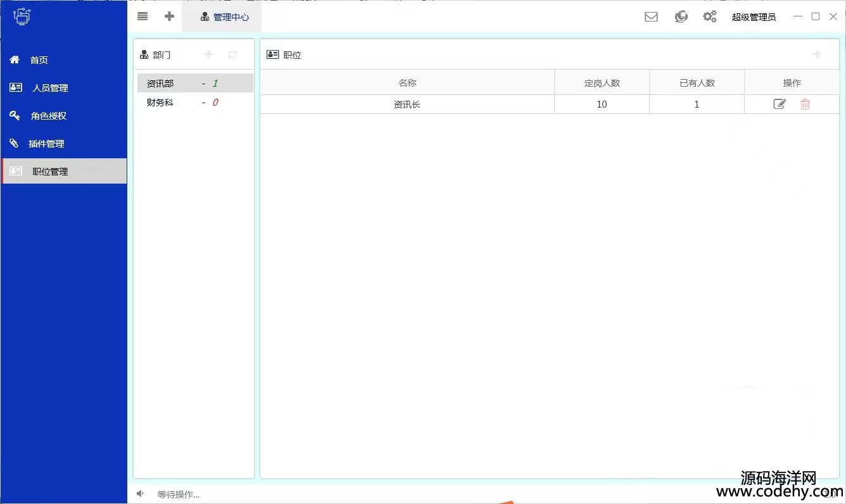Select 职位管理 in sidebar

pyautogui.click(x=63, y=171)
